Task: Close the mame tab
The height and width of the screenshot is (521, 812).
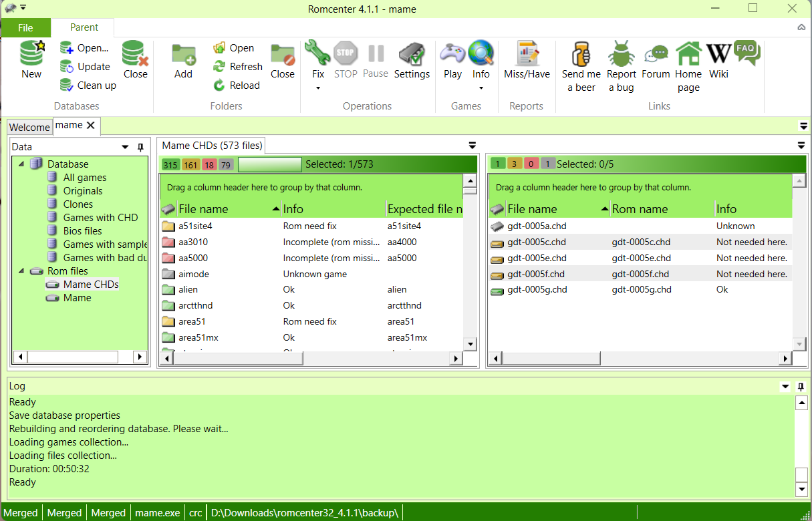Action: tap(91, 125)
